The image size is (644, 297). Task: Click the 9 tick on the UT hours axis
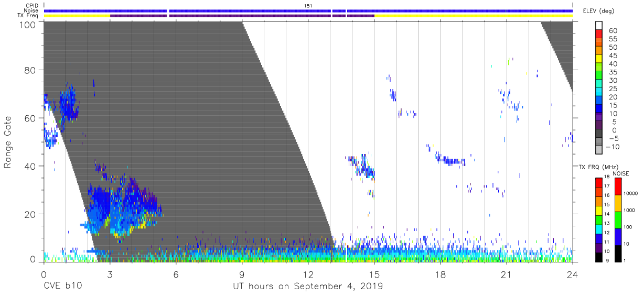(x=242, y=274)
